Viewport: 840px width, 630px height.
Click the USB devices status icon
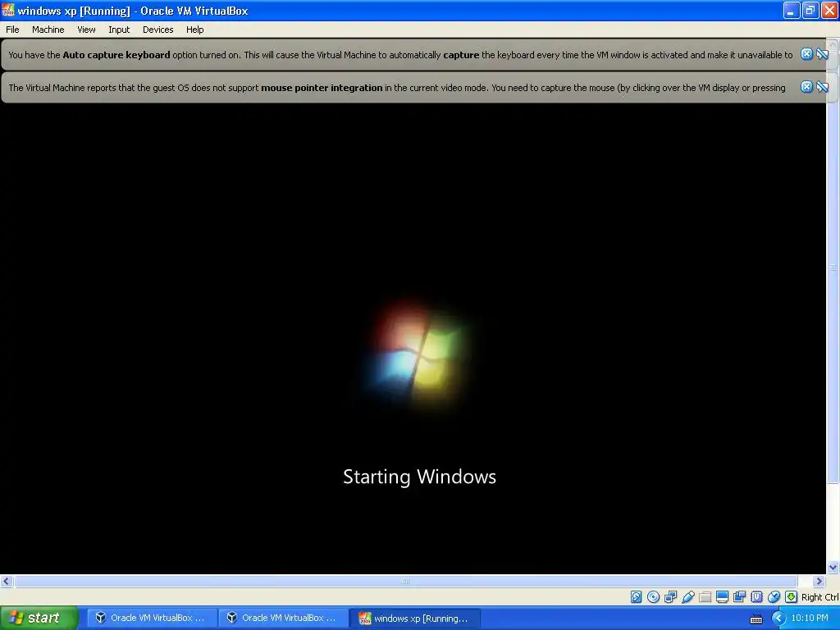[x=688, y=597]
